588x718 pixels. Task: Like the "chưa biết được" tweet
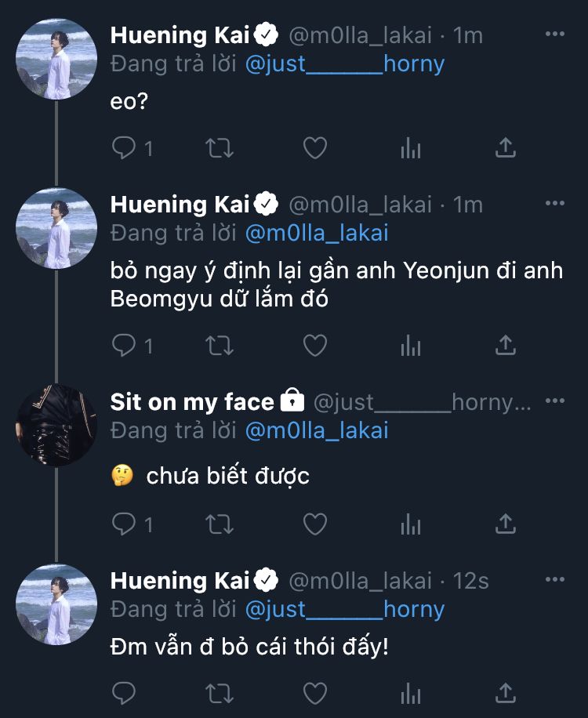point(315,523)
